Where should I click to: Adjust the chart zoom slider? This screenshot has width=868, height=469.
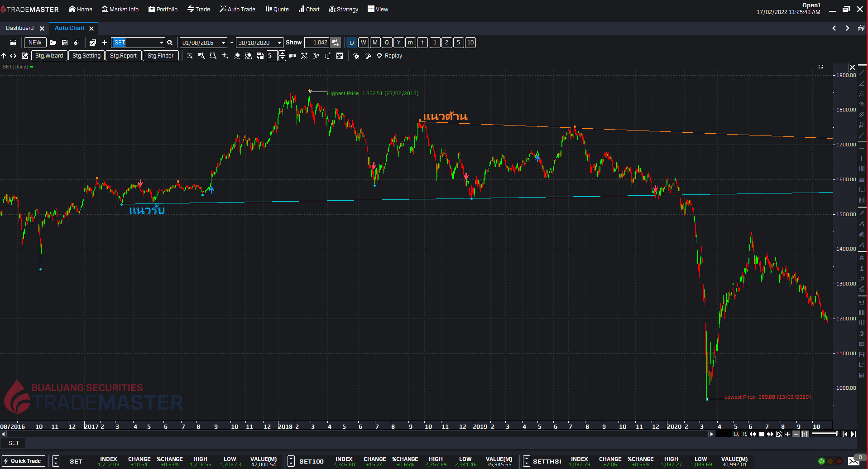pos(825,434)
